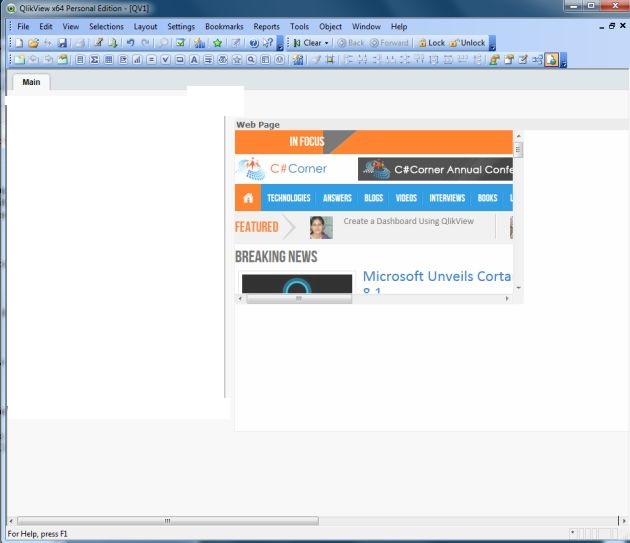Click the web page vertical scrollbar thumb
Image resolution: width=630 pixels, height=543 pixels.
[518, 150]
